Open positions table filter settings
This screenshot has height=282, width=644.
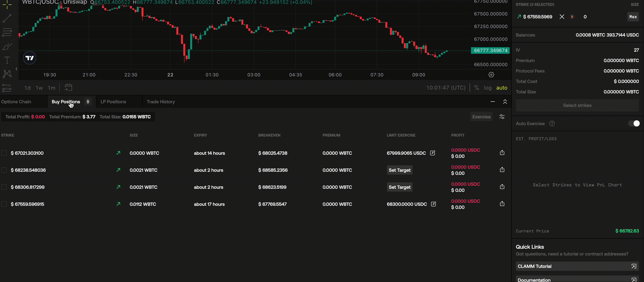[502, 117]
